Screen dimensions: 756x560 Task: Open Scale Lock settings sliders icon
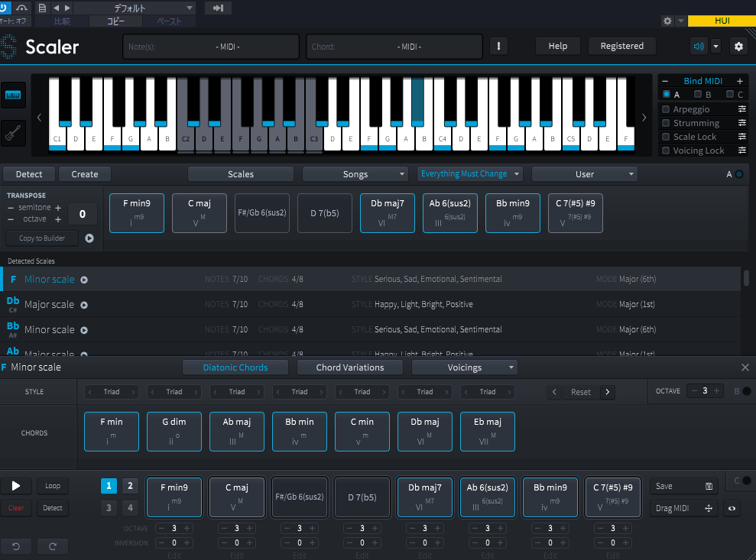coord(742,137)
